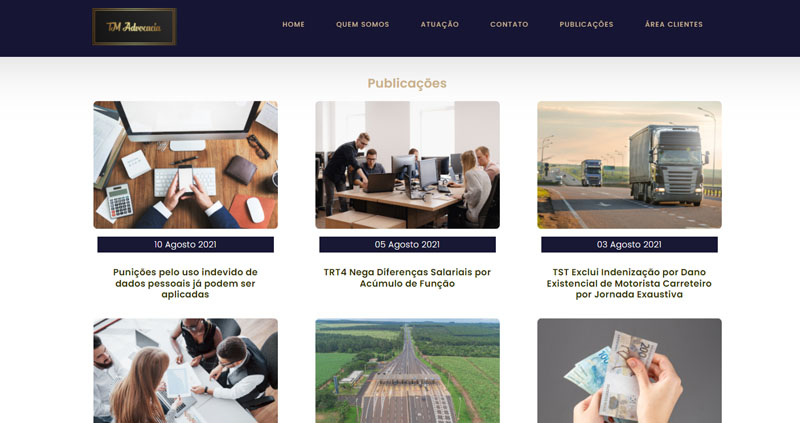Open the overhead business meeting image

click(186, 371)
